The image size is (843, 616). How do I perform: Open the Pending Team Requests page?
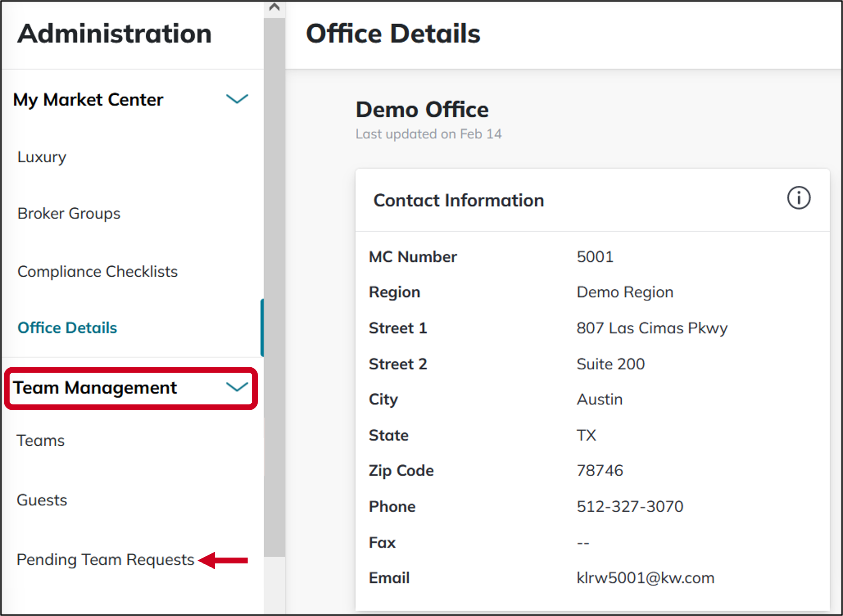tap(105, 560)
